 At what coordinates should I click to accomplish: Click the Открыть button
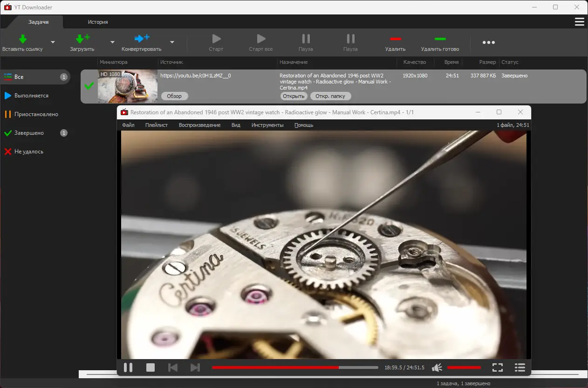click(294, 96)
